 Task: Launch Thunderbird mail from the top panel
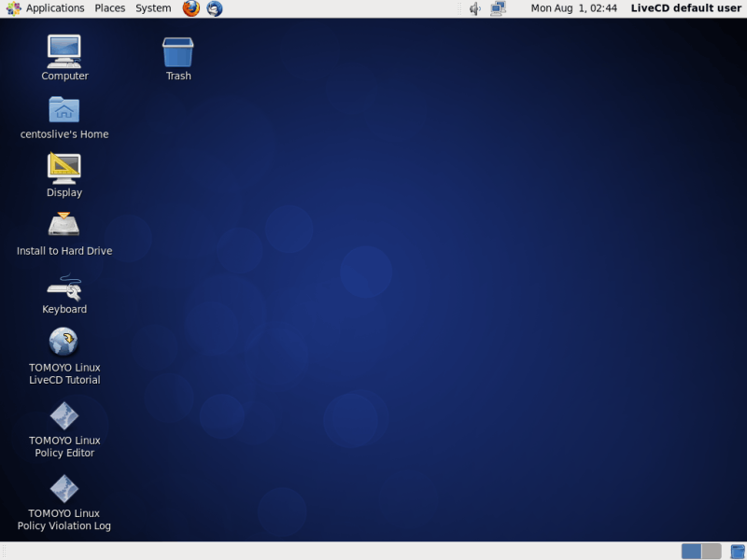point(215,8)
